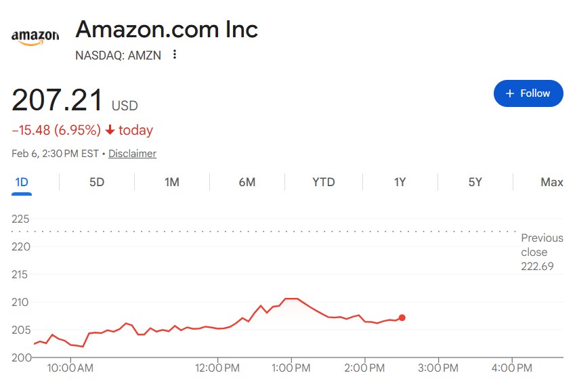Image resolution: width=575 pixels, height=392 pixels.
Task: Click the 207.21 stock price
Action: click(58, 100)
